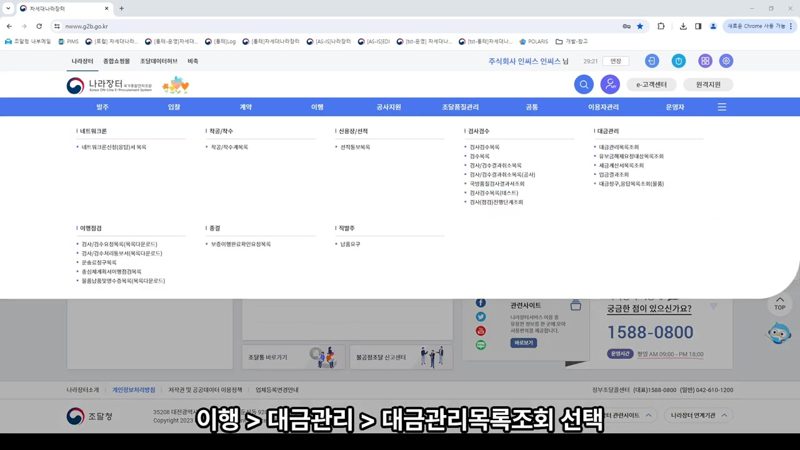Click the 나라장터 logo

point(109,85)
